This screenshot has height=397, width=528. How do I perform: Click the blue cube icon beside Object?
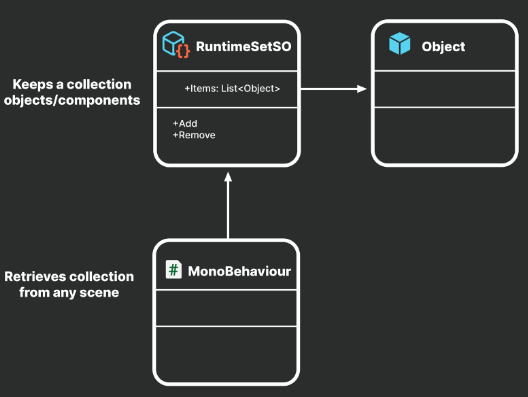pyautogui.click(x=399, y=43)
